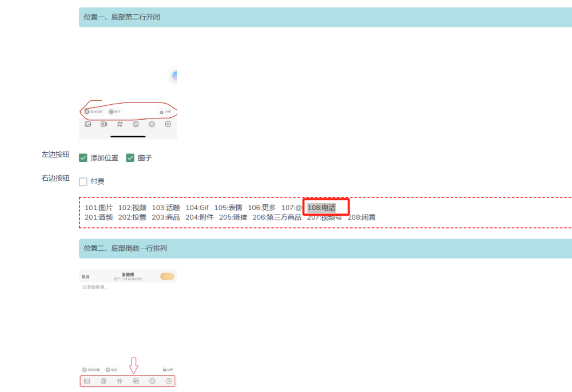Click the 分享新鲜事 text area in preview

[x=95, y=287]
